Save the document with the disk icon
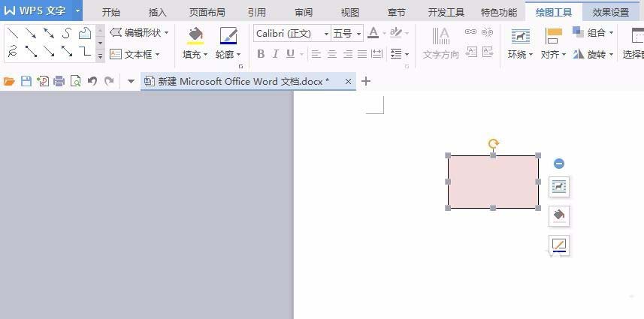The height and width of the screenshot is (319, 644). click(26, 81)
